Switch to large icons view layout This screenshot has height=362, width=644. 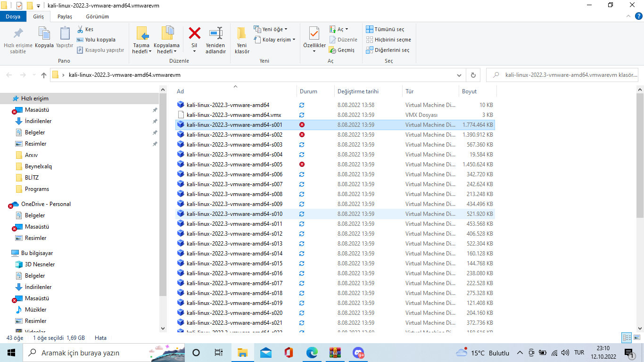click(636, 338)
